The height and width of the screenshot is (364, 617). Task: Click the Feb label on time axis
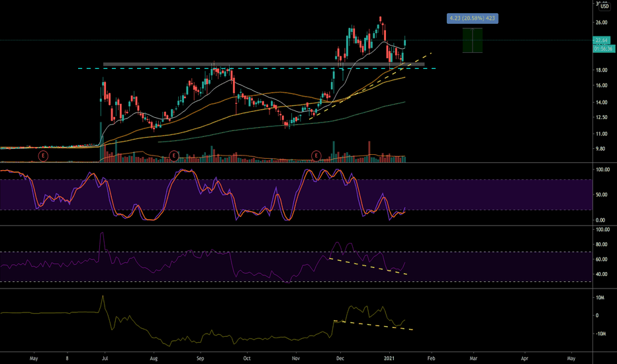pyautogui.click(x=431, y=358)
